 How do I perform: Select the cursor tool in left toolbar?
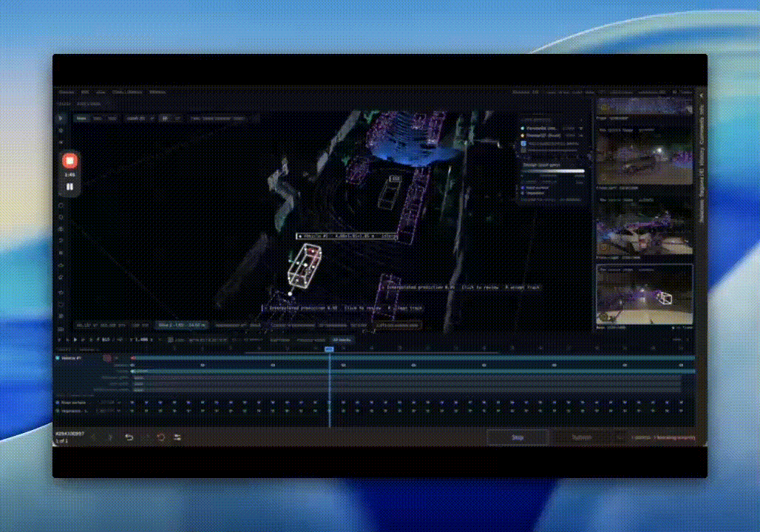tap(61, 117)
